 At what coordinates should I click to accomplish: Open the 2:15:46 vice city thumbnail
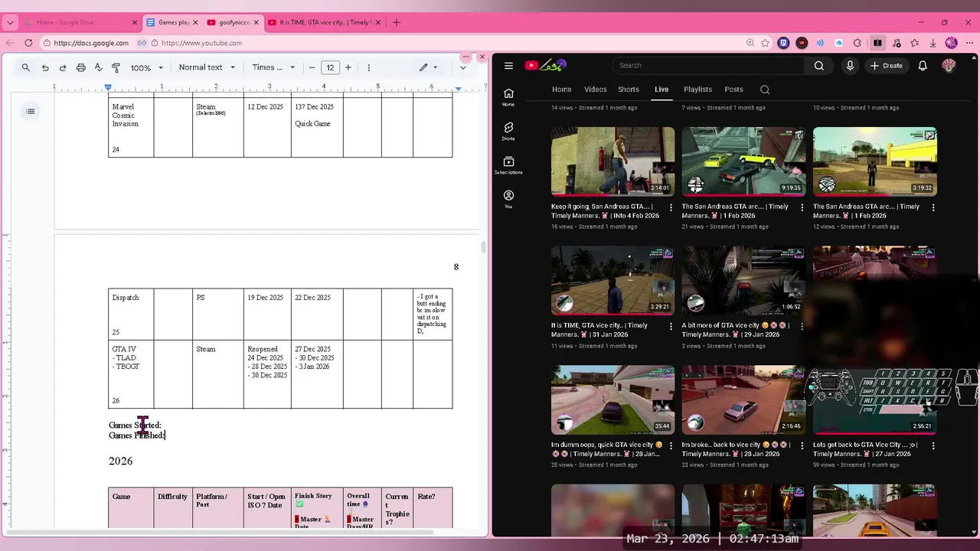point(743,399)
